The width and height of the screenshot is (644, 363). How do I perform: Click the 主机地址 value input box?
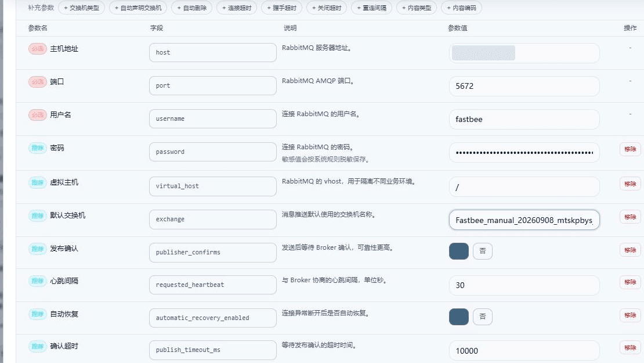click(524, 53)
